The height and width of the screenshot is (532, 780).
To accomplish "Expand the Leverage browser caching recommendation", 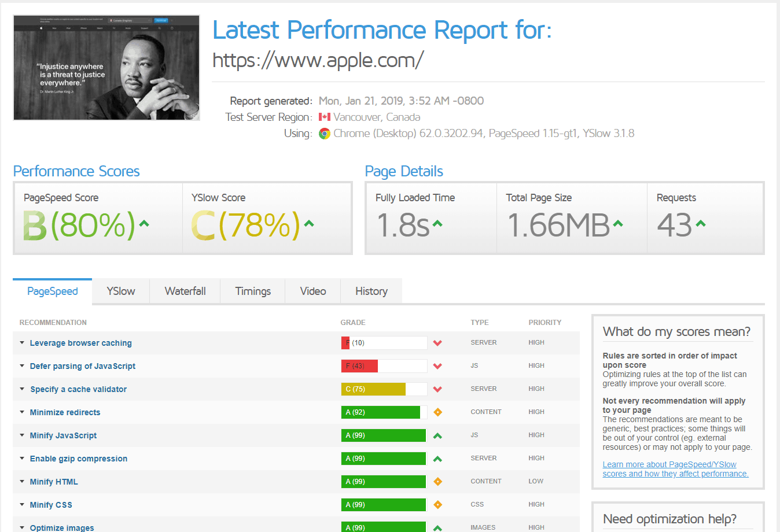I will (80, 342).
